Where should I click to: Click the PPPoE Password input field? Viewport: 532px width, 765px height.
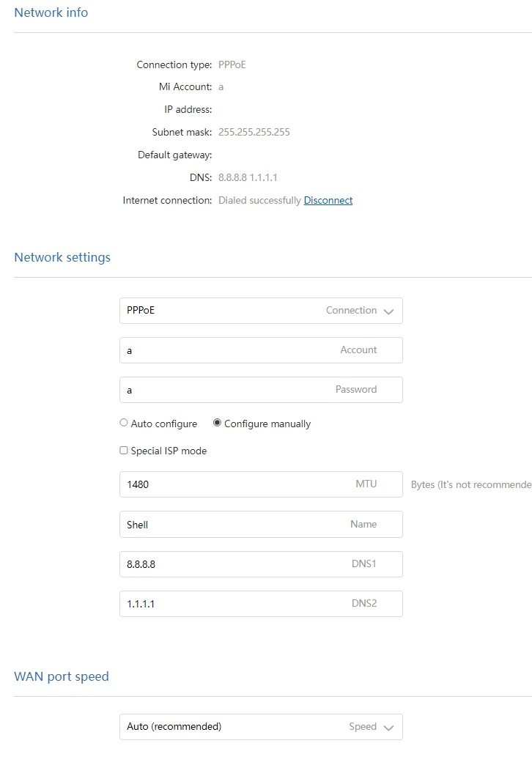[x=260, y=389]
